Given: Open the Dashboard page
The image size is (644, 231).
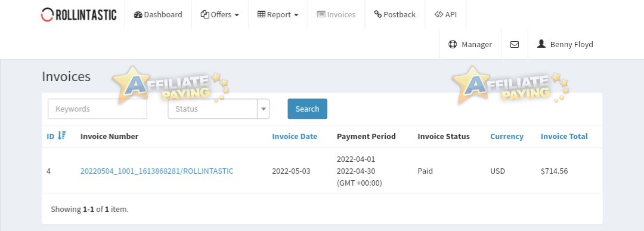Looking at the screenshot, I should tap(158, 14).
